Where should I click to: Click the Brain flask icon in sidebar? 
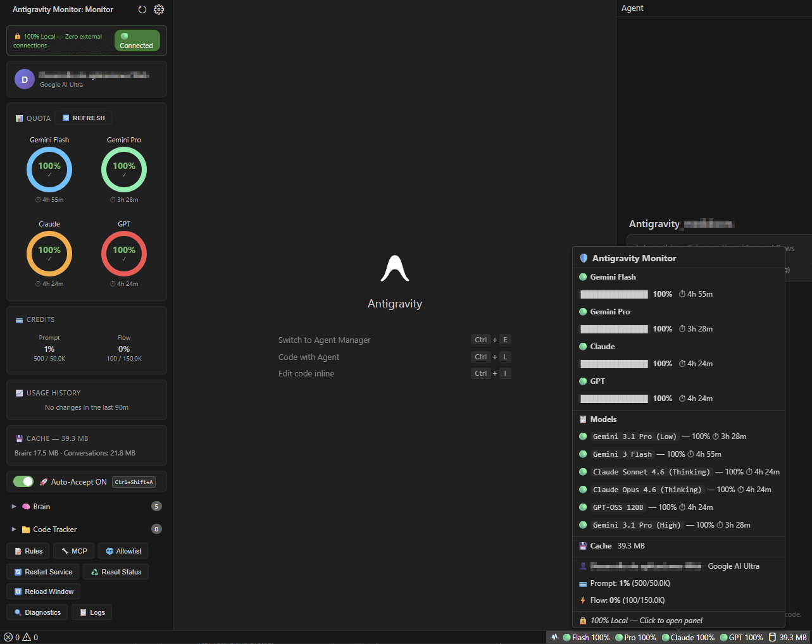click(26, 506)
